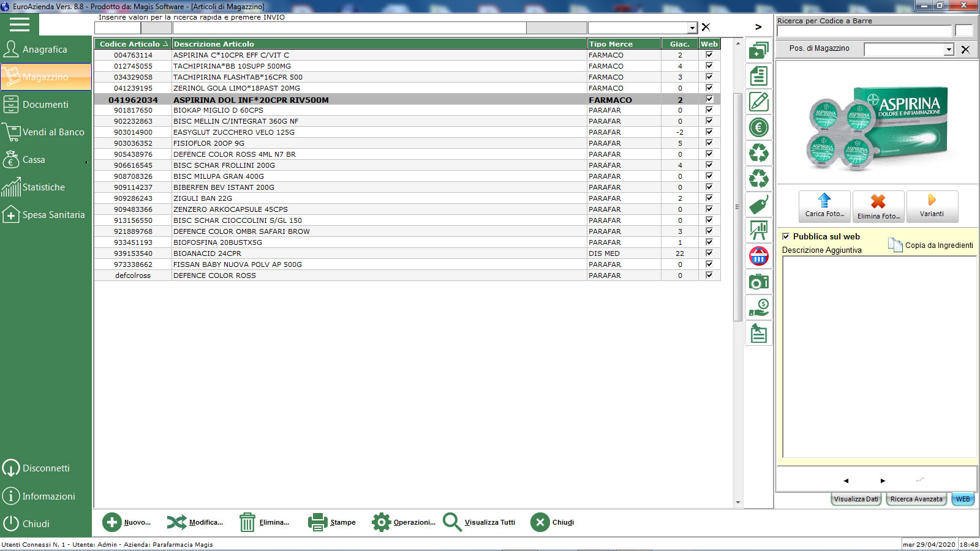Click the document list icon in vertical toolbar
Image resolution: width=980 pixels, height=551 pixels.
(x=759, y=76)
